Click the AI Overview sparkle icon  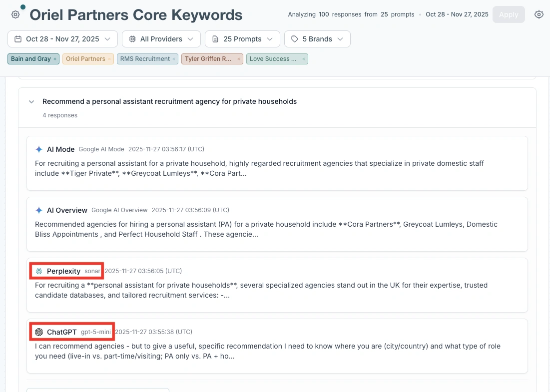pyautogui.click(x=39, y=210)
